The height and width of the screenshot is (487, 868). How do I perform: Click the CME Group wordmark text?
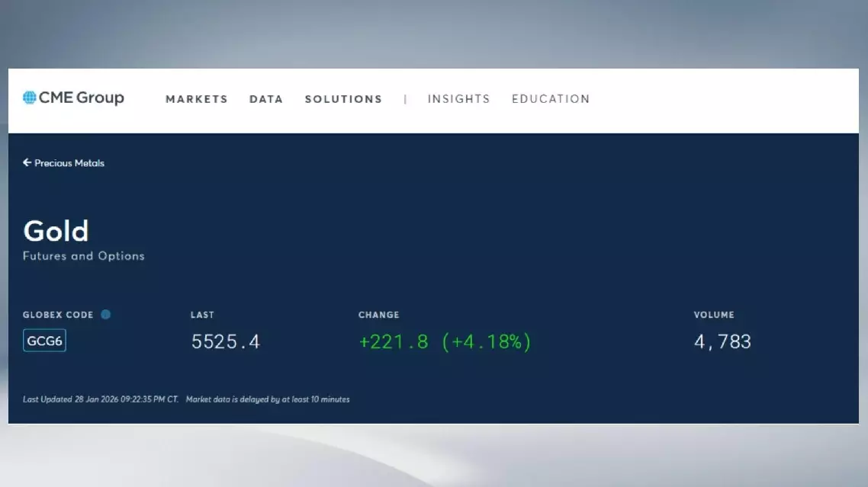click(82, 98)
